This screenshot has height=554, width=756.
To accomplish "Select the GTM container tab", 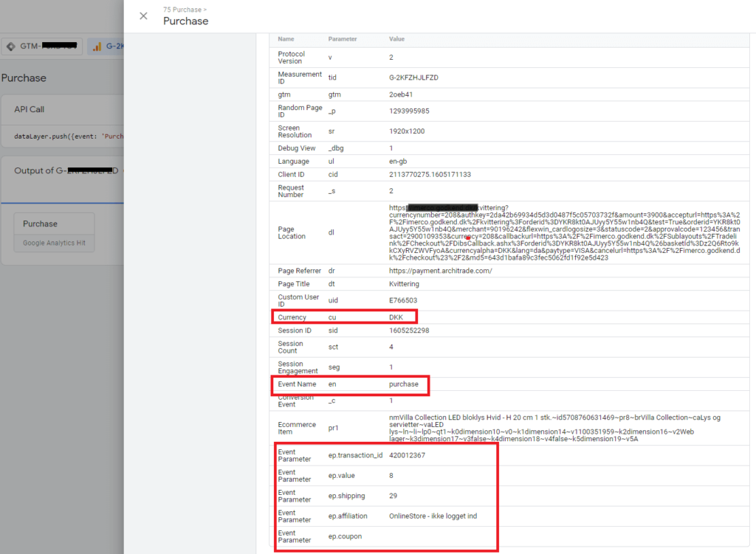I will pos(42,46).
